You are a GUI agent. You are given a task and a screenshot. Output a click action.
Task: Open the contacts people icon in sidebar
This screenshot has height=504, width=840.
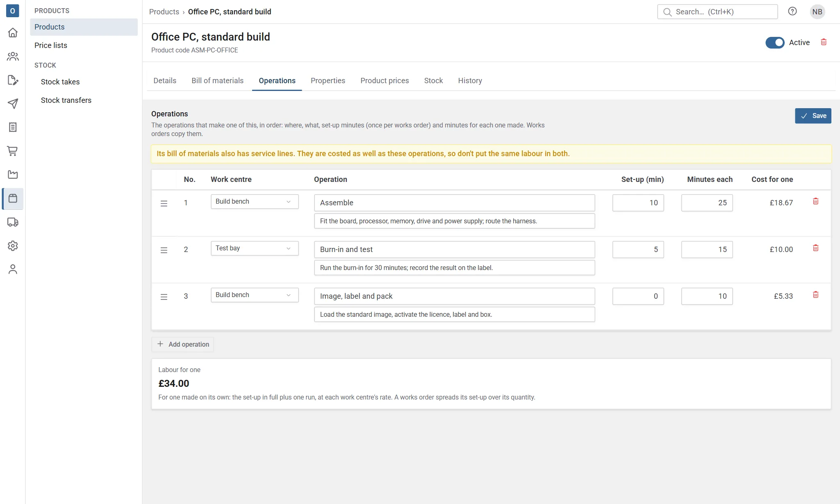click(13, 56)
